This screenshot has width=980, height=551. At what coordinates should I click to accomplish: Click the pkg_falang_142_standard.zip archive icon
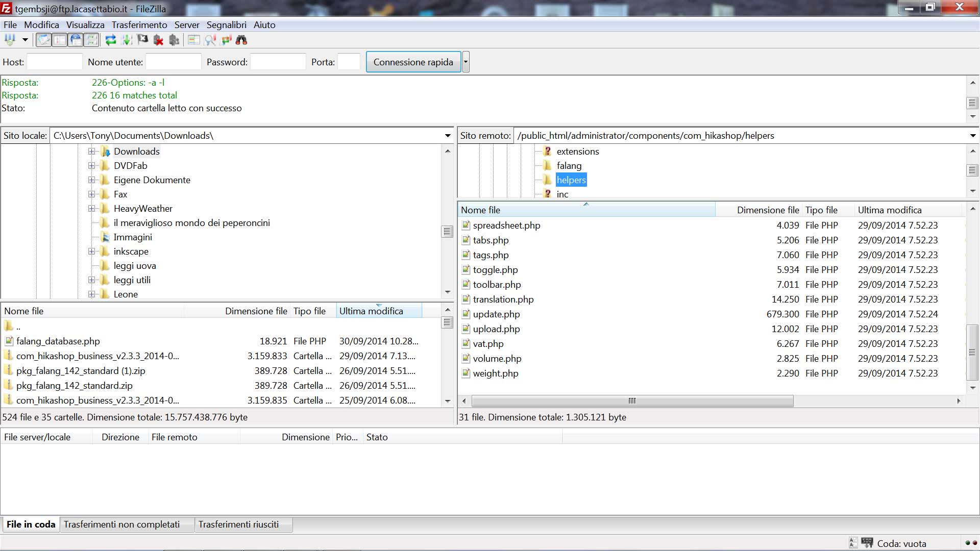(9, 386)
